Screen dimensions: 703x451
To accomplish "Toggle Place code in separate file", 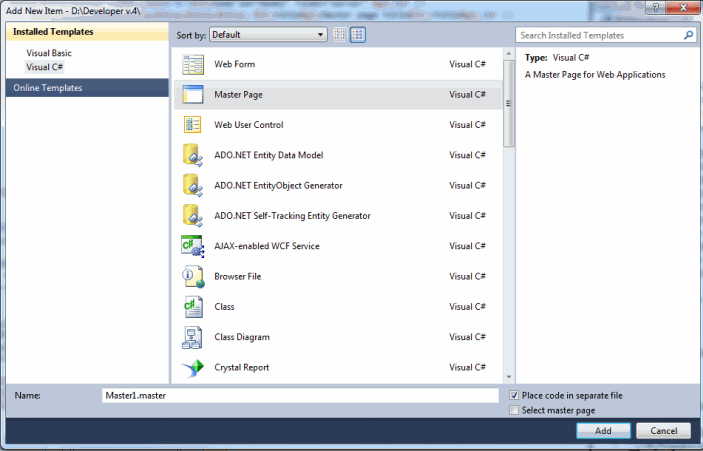I will (x=514, y=395).
